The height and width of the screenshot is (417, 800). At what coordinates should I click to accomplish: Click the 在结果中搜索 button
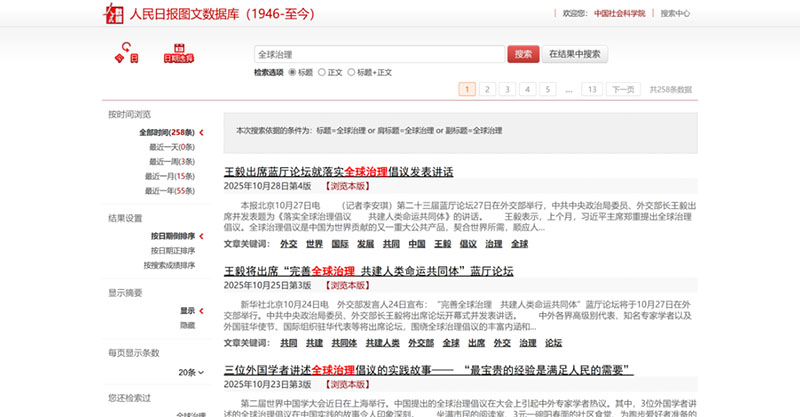tap(576, 54)
